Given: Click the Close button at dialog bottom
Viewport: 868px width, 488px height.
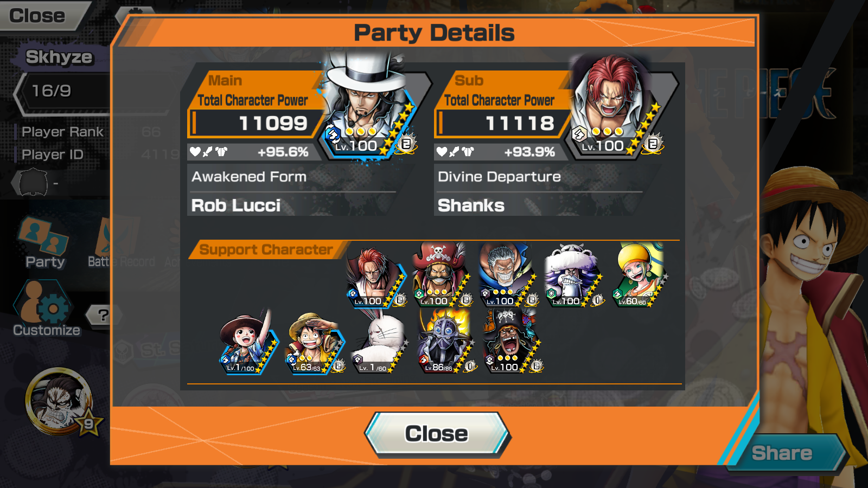Looking at the screenshot, I should [x=437, y=434].
